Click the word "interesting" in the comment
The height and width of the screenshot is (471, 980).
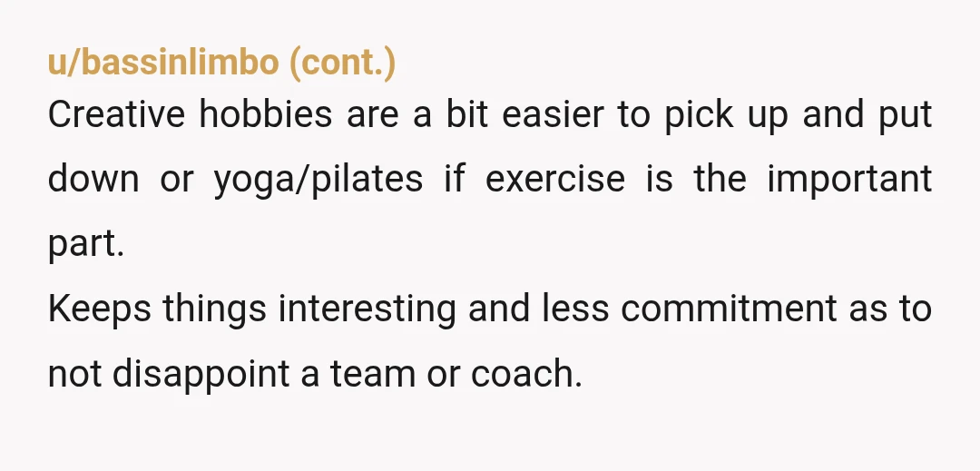367,309
